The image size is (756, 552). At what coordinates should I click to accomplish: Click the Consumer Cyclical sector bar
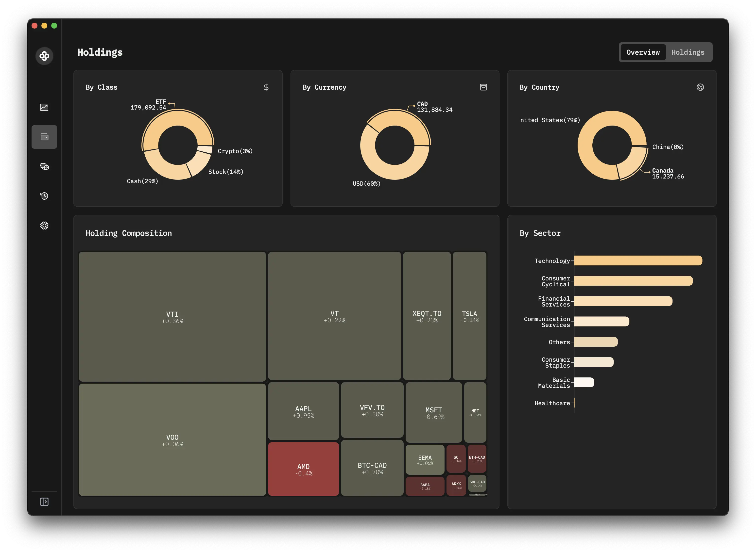(633, 281)
